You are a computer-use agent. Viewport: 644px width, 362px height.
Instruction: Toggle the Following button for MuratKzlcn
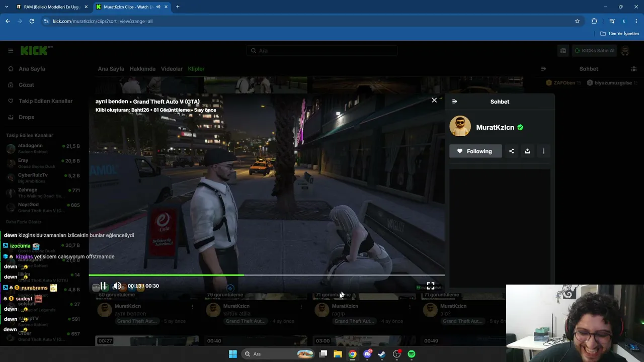(475, 151)
